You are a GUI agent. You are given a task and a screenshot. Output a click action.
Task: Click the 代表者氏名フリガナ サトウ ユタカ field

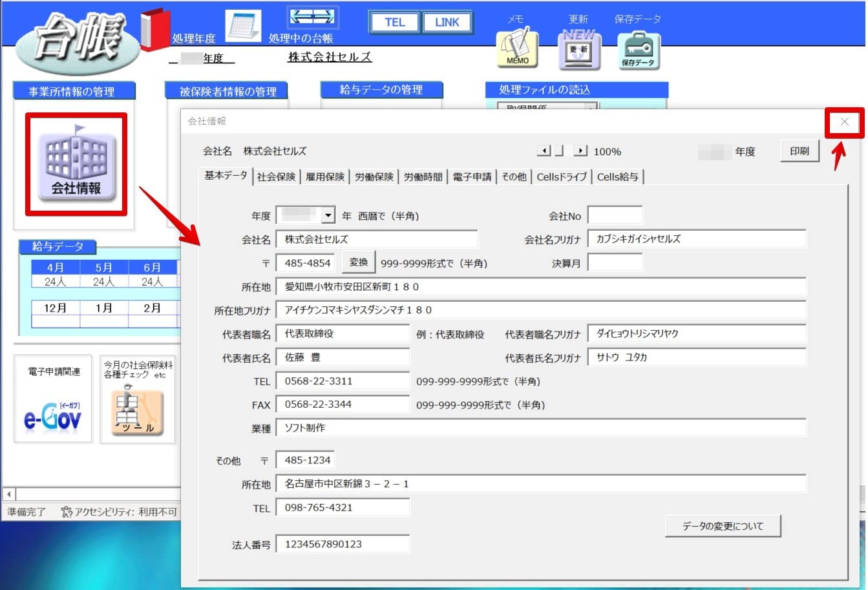697,357
